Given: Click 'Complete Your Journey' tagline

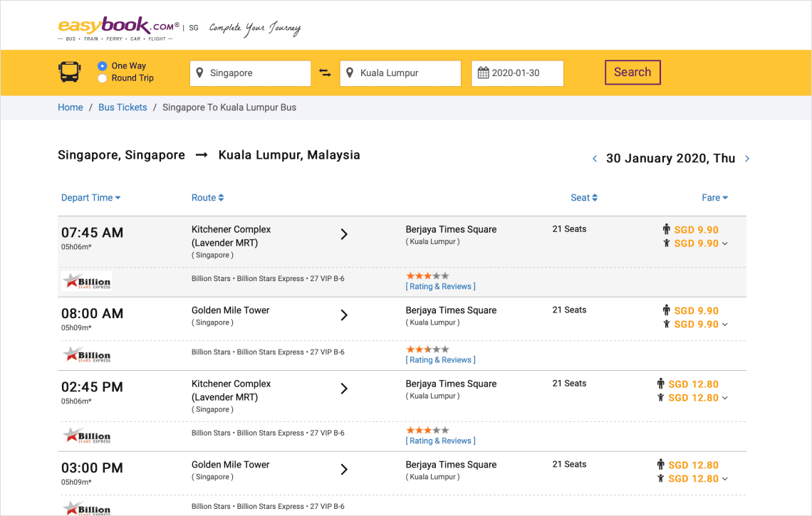Looking at the screenshot, I should click(x=255, y=28).
